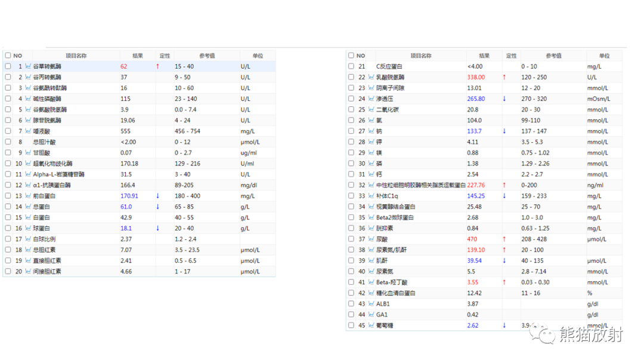Click 结果 column header in the rows 1-20 table

(138, 56)
